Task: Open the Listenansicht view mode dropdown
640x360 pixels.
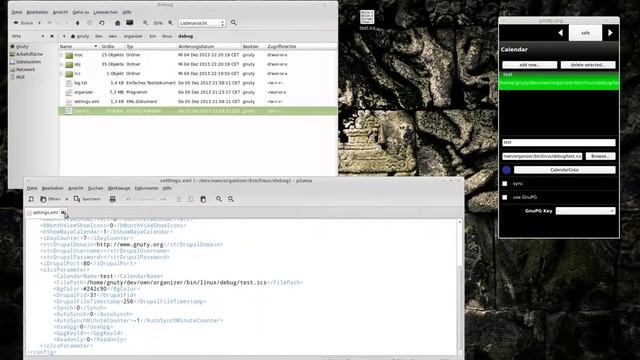Action: [x=202, y=23]
